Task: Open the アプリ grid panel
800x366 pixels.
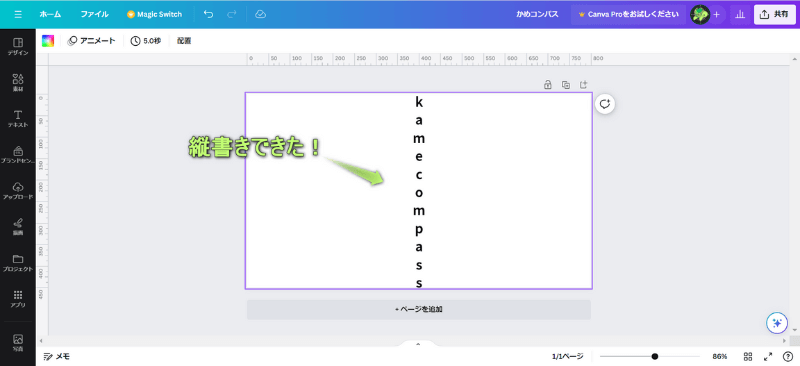Action: [18, 299]
